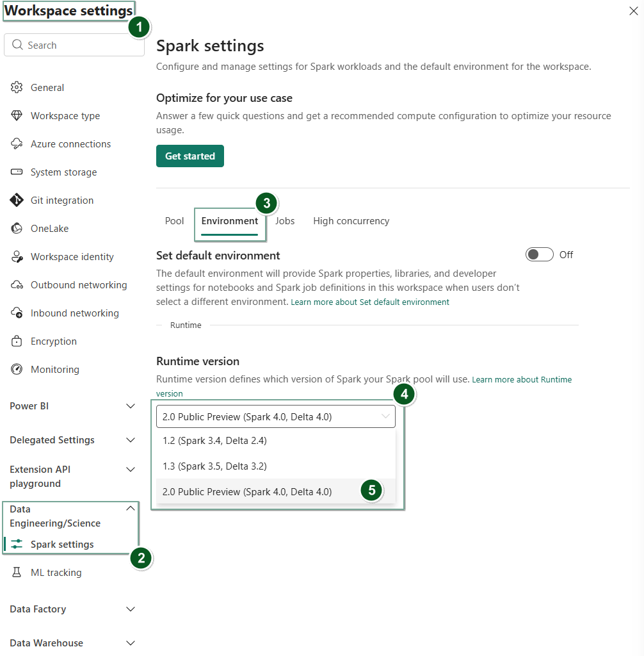The image size is (644, 656).
Task: Click the Spark settings sliders icon
Action: click(x=17, y=544)
